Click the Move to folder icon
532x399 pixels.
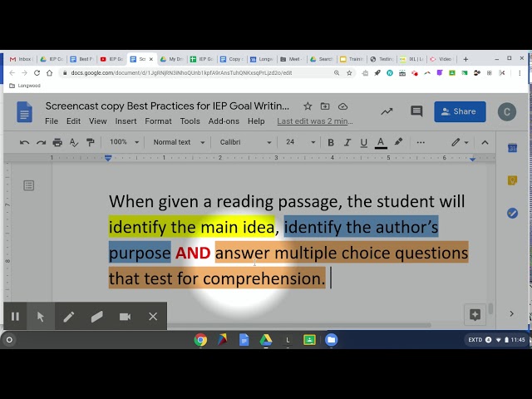[x=325, y=106]
